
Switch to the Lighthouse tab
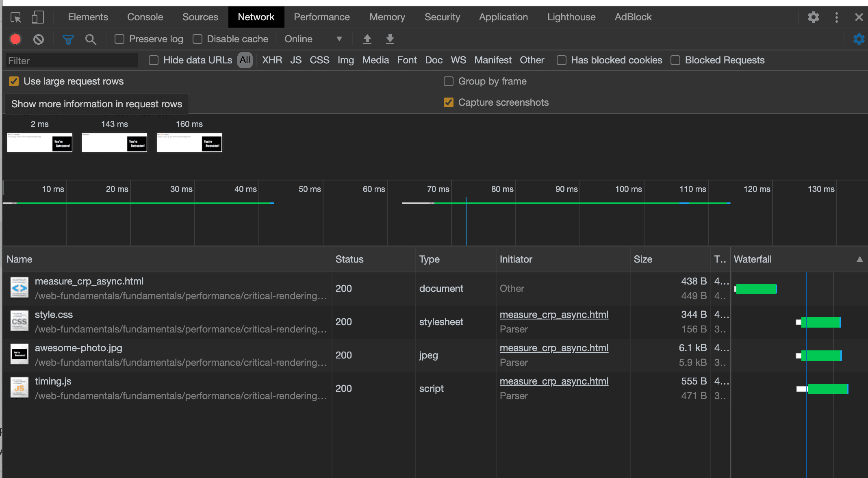tap(571, 17)
